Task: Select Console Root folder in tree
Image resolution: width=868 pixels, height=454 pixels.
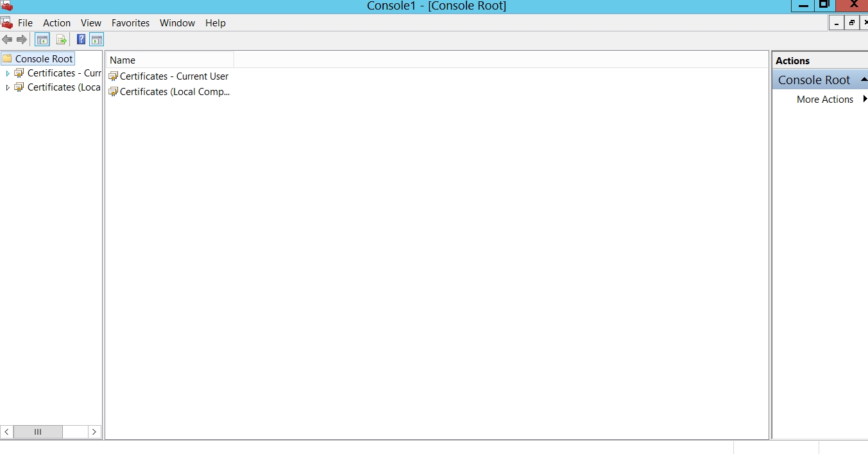Action: tap(44, 58)
